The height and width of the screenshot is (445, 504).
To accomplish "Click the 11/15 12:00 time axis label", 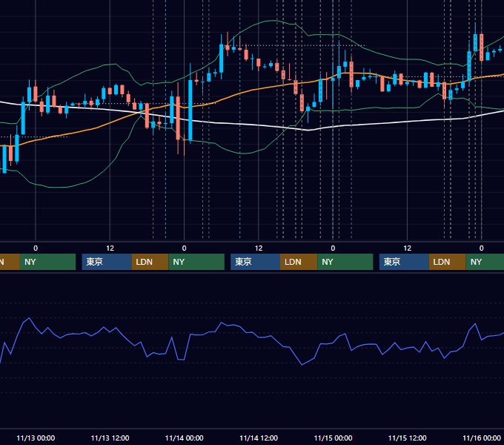I will pyautogui.click(x=407, y=438).
